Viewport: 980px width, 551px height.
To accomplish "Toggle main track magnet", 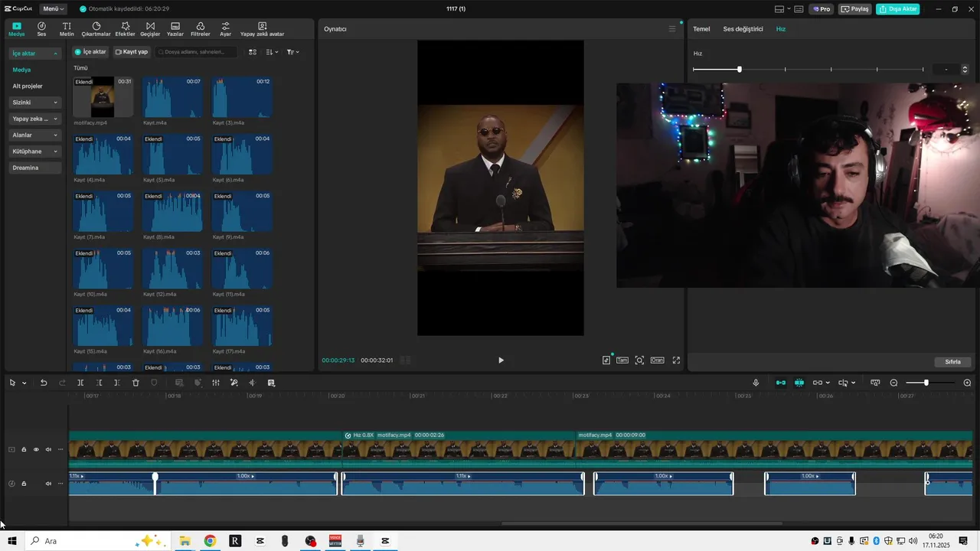I will [781, 383].
